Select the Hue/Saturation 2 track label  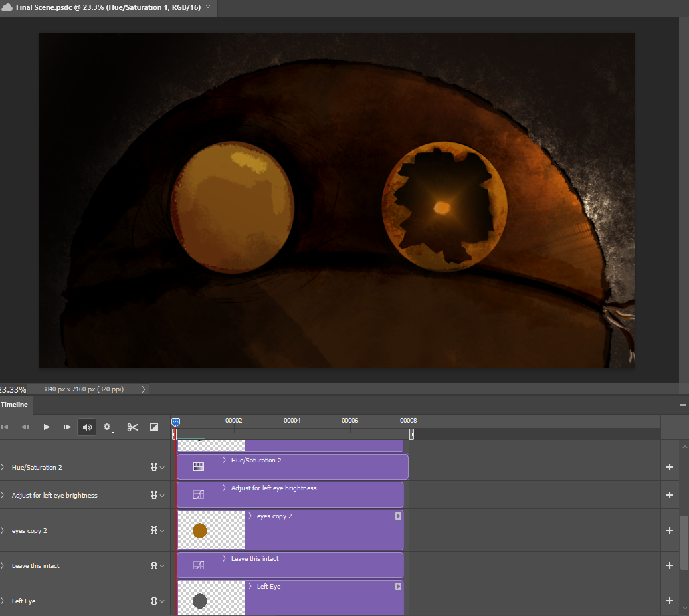pyautogui.click(x=37, y=468)
